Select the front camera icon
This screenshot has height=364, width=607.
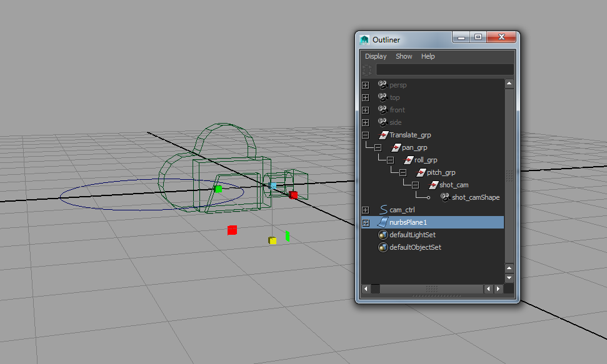click(381, 109)
